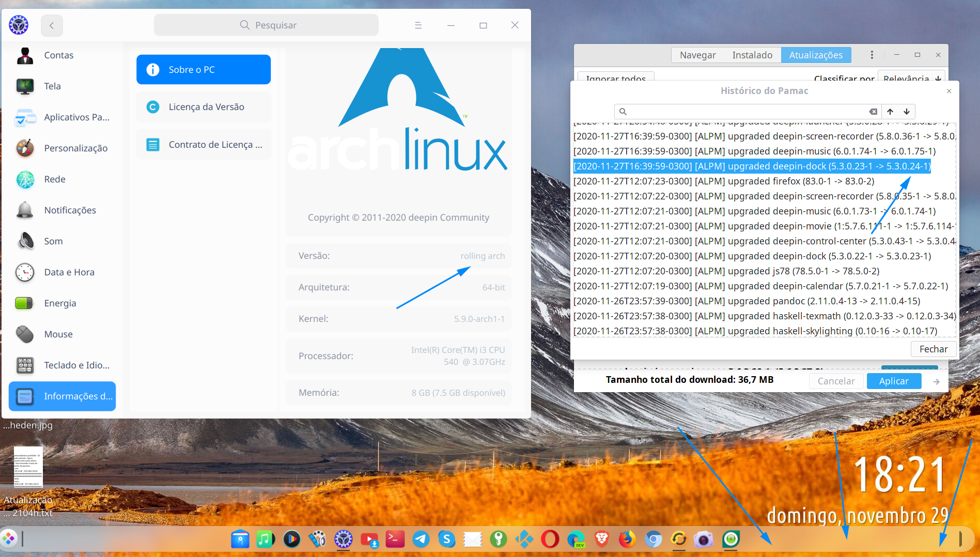Screen dimensions: 980x557
Task: Clear the history search field with the X
Action: click(873, 111)
